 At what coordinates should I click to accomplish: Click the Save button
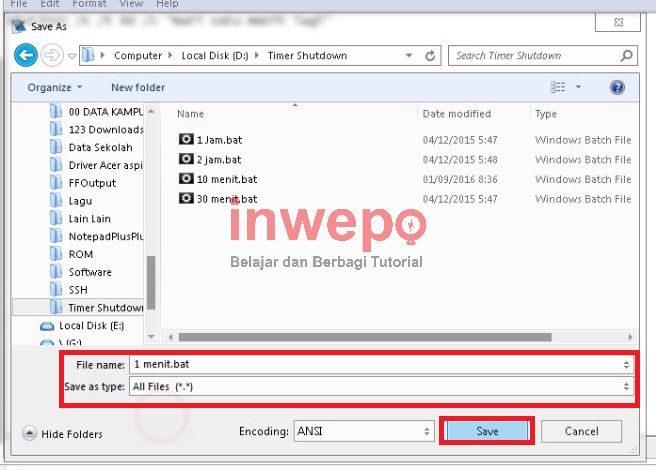tap(487, 431)
